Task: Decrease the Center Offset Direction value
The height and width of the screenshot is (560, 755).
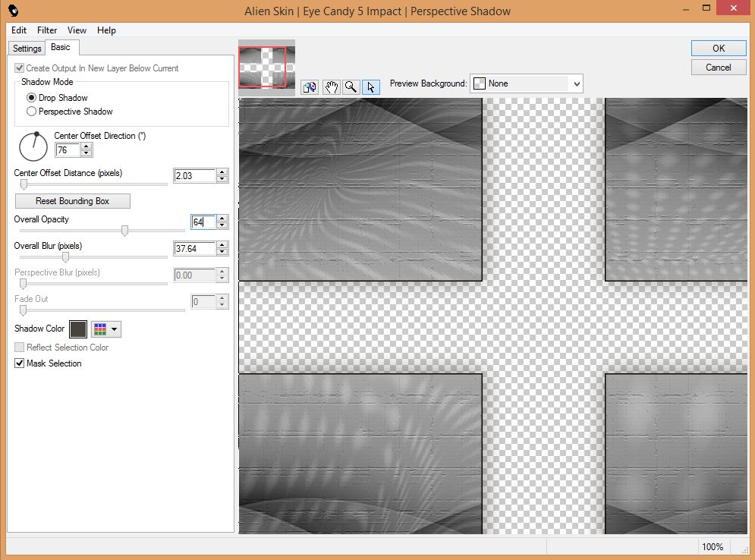Action: tap(87, 153)
